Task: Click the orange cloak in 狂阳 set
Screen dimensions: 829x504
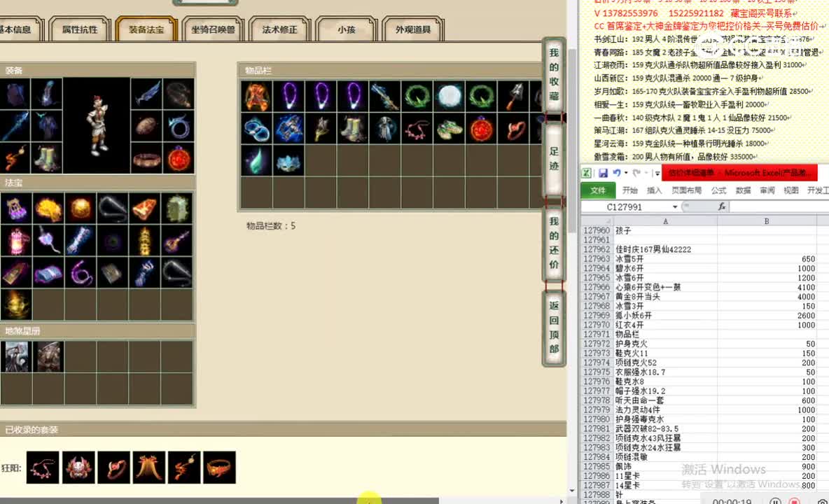Action: [x=149, y=467]
